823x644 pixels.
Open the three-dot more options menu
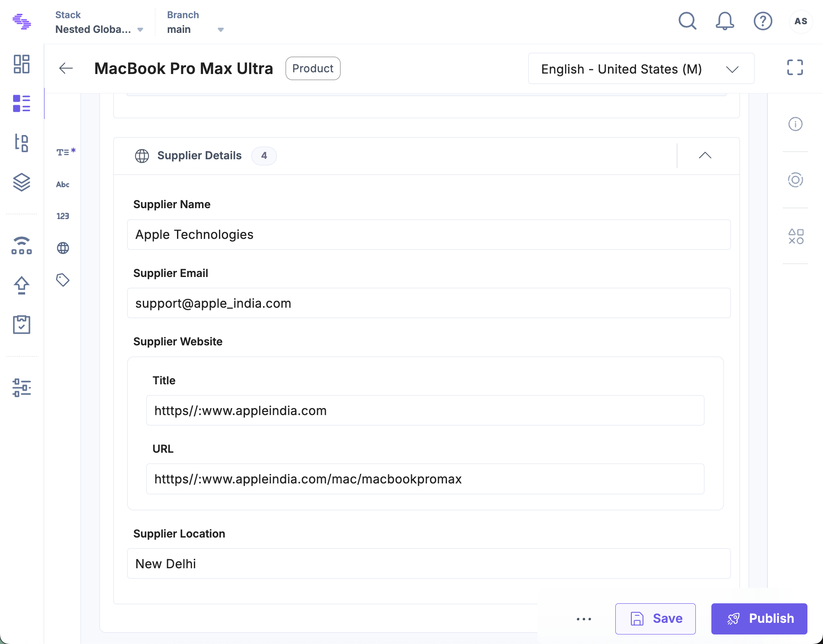tap(584, 619)
